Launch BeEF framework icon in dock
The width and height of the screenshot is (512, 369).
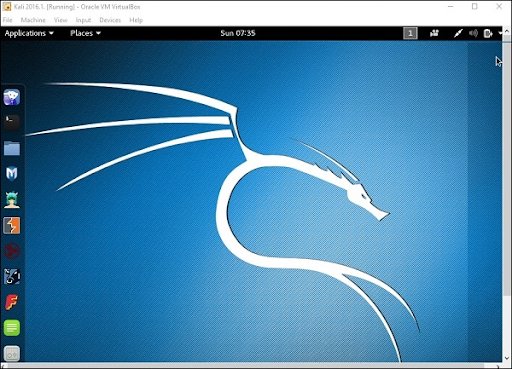pyautogui.click(x=12, y=277)
